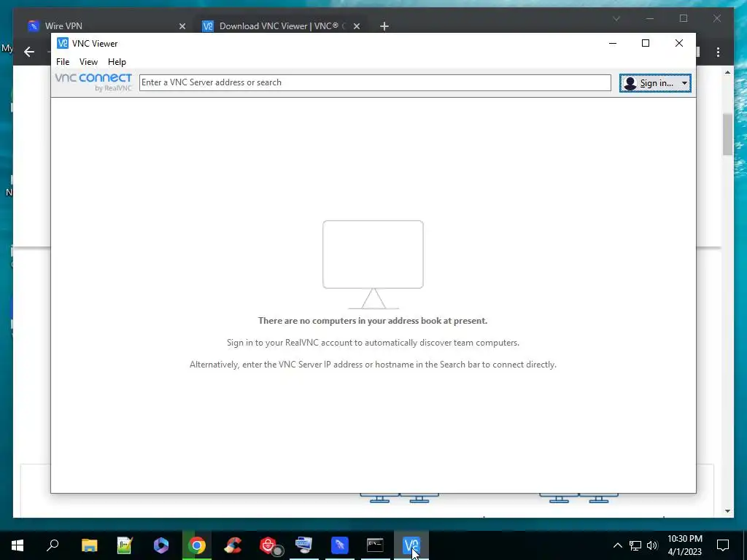
Task: Expand the Sign in dropdown arrow
Action: [684, 83]
